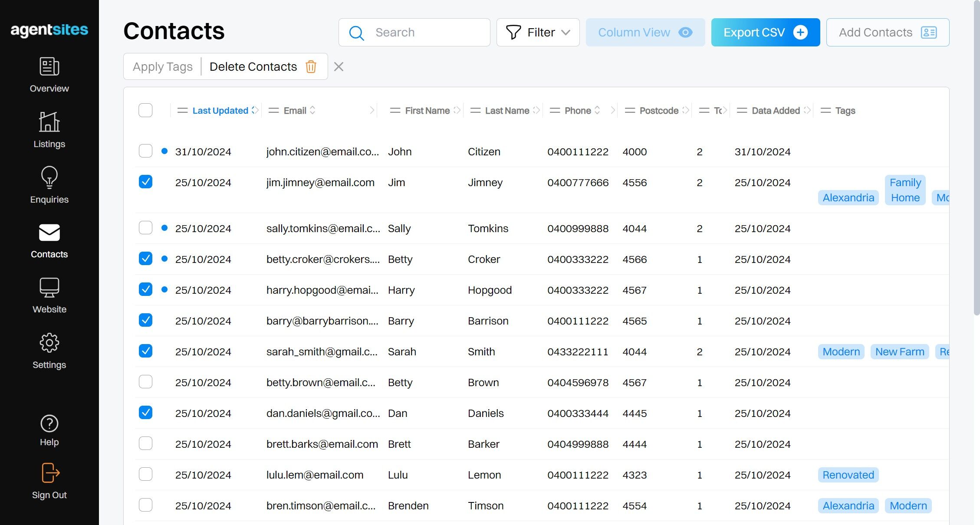The image size is (980, 525).
Task: Select the Website monitor icon
Action: click(x=49, y=288)
